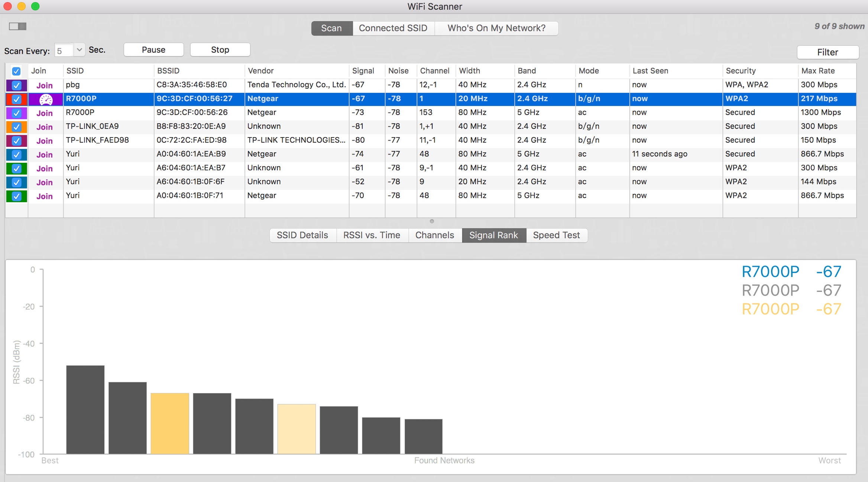Open the Speed Test tab
Screen dimensions: 868x482
(556, 235)
